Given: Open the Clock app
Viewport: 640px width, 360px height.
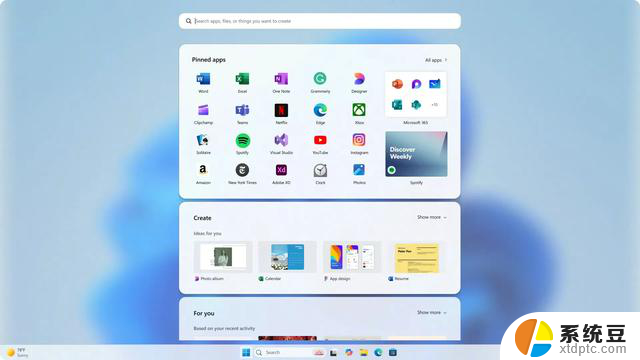Looking at the screenshot, I should [x=320, y=171].
